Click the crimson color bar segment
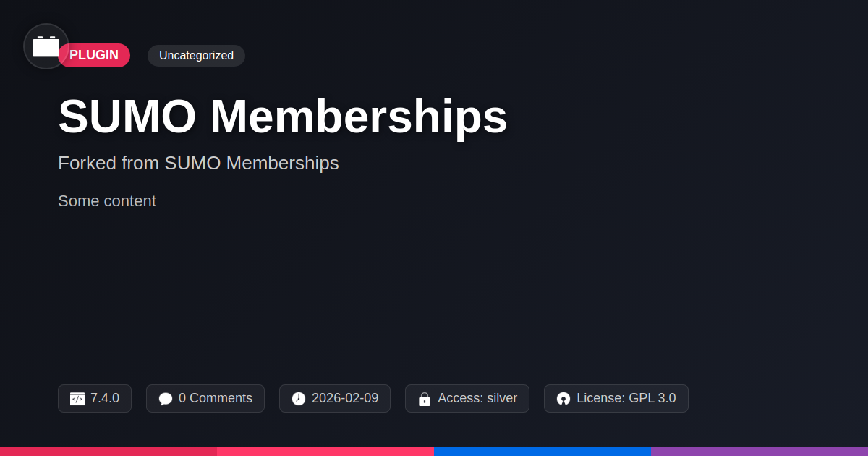 [109, 452]
